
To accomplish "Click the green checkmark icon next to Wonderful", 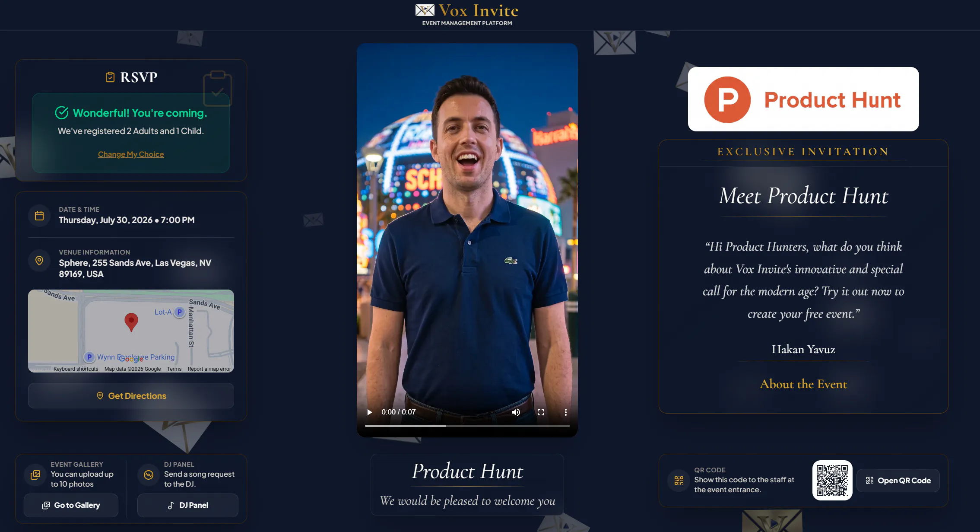I will click(62, 113).
